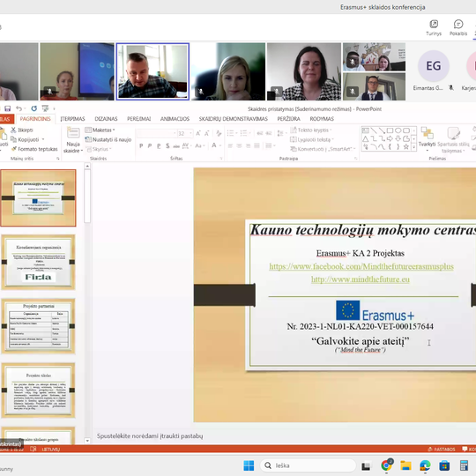Cut selection with Iškirpti
Image resolution: width=476 pixels, height=476 pixels.
tap(22, 130)
